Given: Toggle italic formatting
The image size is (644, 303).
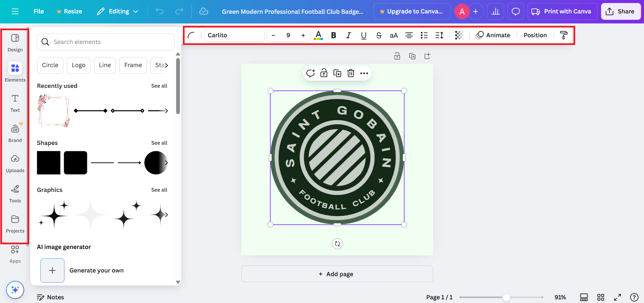Looking at the screenshot, I should click(349, 35).
